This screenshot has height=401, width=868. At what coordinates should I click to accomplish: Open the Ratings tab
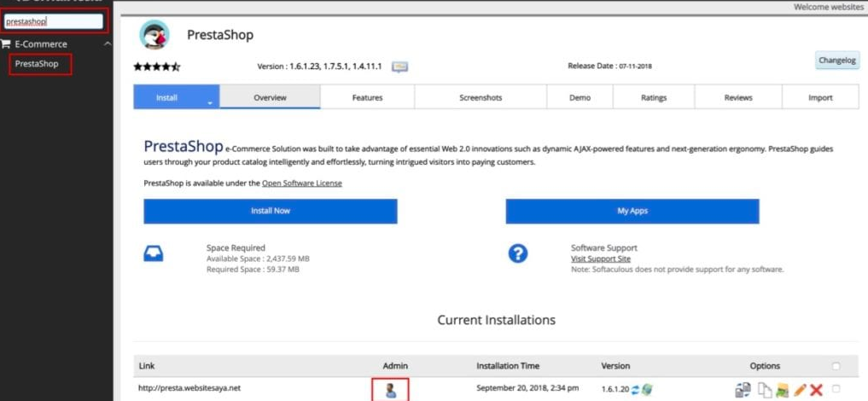[x=654, y=97]
